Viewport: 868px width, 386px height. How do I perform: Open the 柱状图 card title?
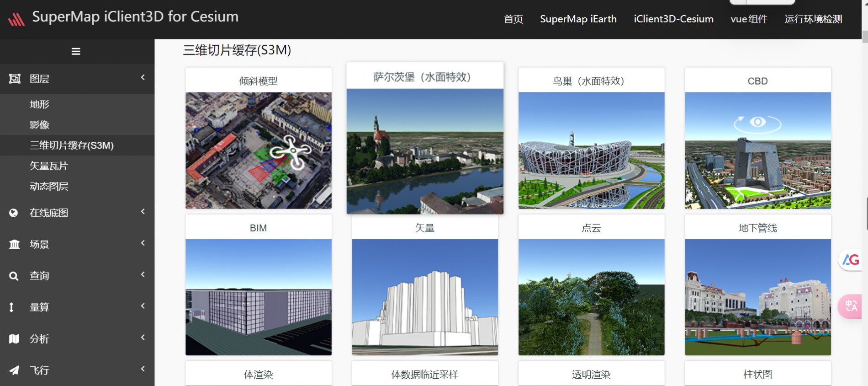click(x=757, y=375)
